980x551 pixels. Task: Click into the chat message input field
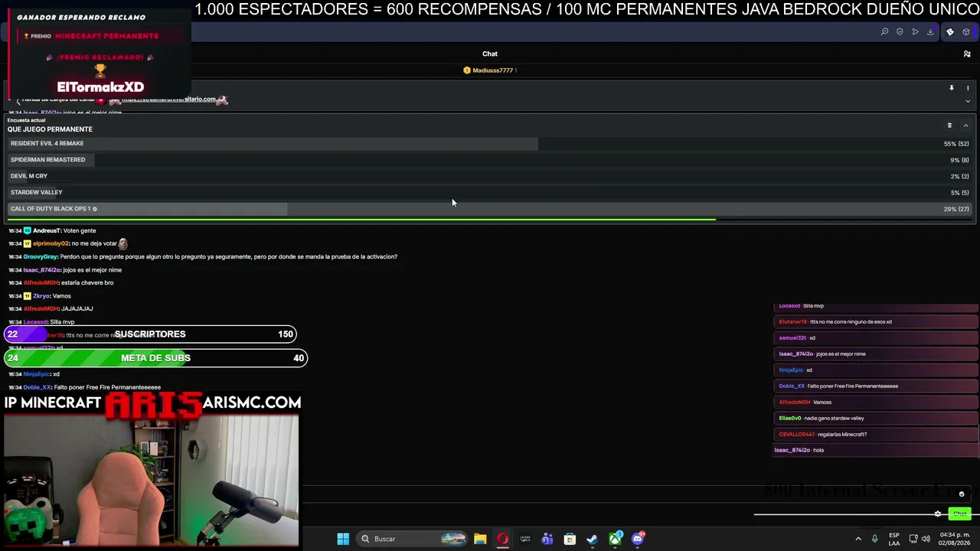(628, 494)
